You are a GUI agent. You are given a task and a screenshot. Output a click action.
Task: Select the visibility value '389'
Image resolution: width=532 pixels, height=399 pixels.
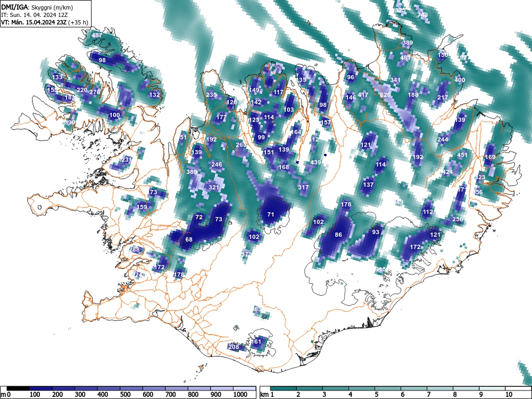408,43
